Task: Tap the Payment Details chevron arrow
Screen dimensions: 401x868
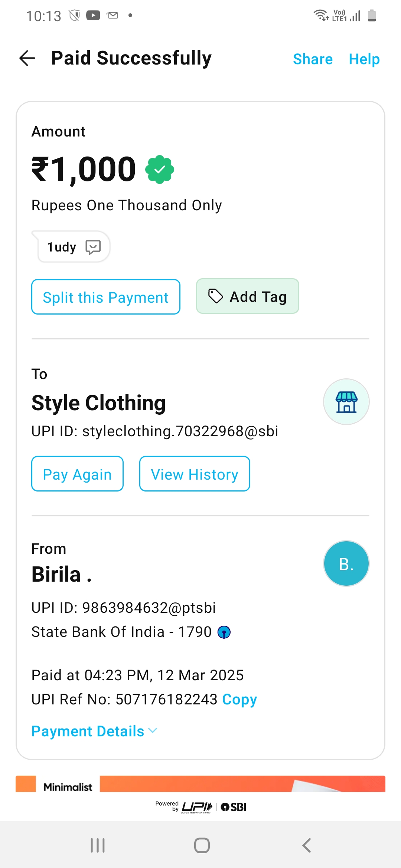Action: point(153,731)
